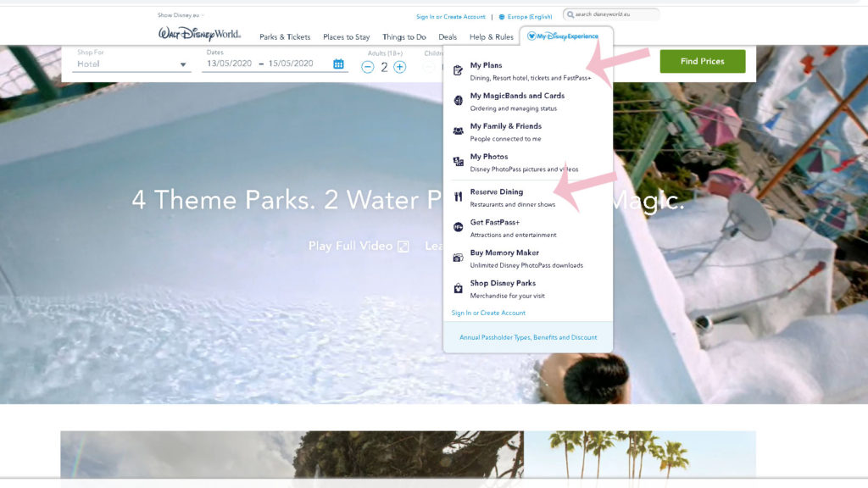The width and height of the screenshot is (868, 488).
Task: Click the adults count value 2
Action: [x=384, y=68]
